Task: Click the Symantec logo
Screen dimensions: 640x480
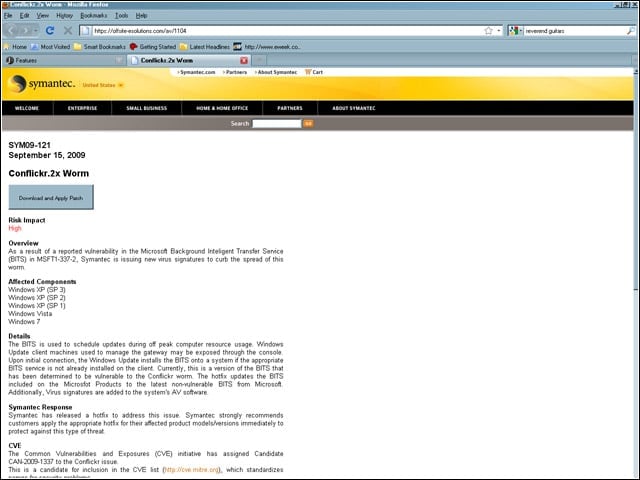Action: (x=42, y=84)
